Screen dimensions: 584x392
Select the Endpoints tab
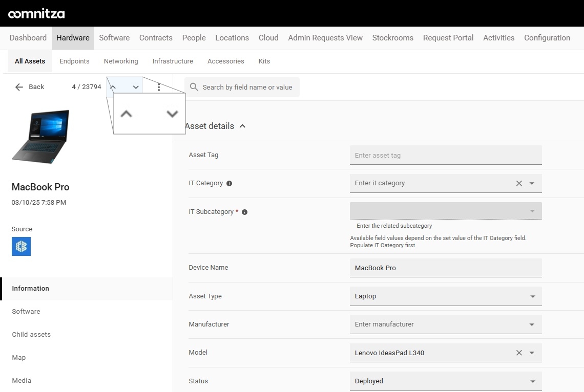74,61
